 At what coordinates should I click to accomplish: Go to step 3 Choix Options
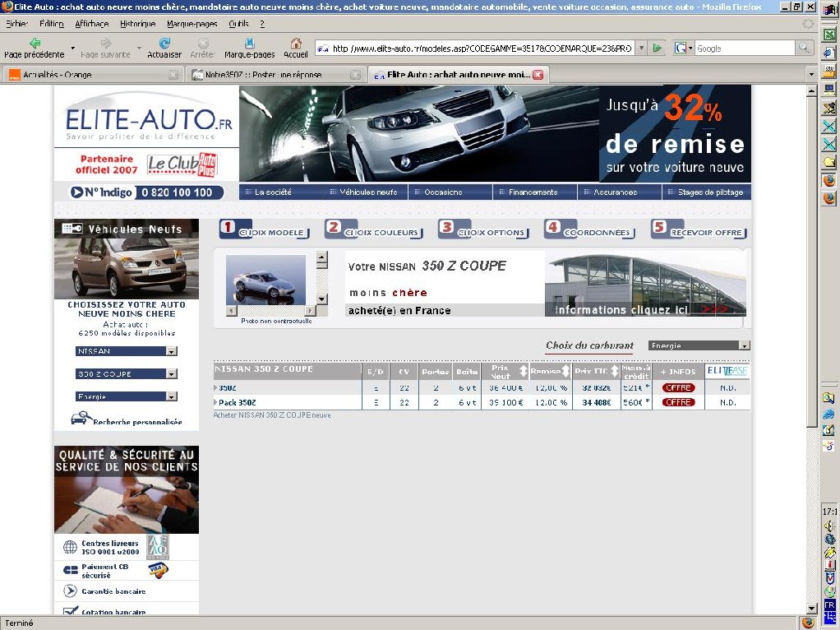(x=483, y=229)
